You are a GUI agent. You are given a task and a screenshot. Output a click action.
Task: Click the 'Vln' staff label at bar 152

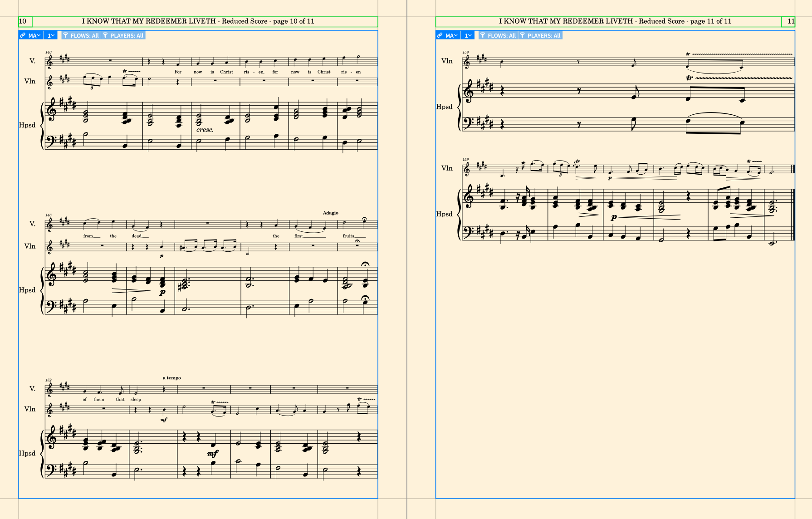coord(30,409)
